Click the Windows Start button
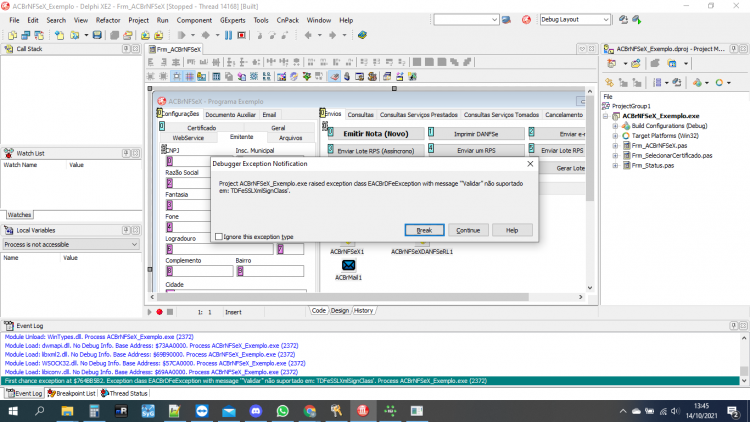Viewport: 750px width, 422px height. [13, 411]
